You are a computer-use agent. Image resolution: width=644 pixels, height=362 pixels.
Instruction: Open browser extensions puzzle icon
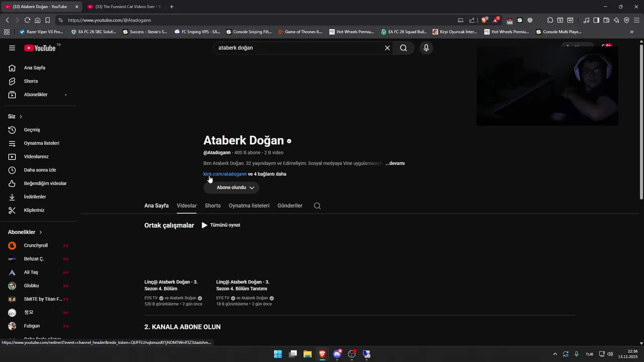point(550,20)
